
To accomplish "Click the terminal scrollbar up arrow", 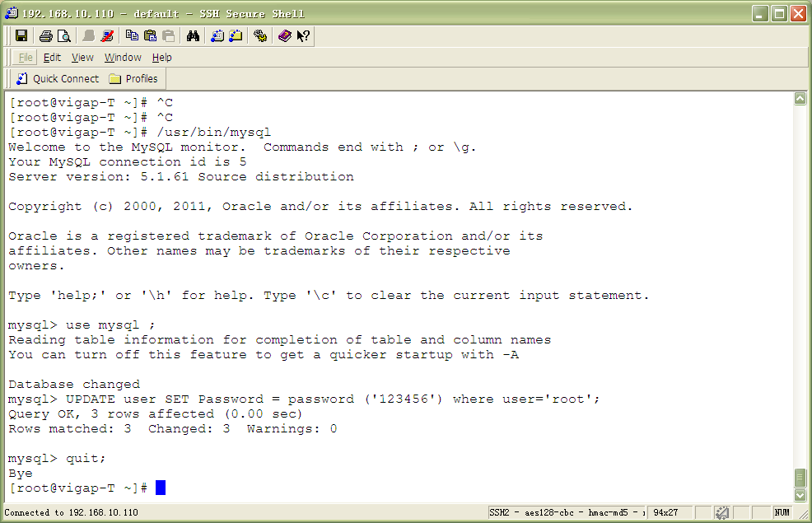I will coord(800,99).
